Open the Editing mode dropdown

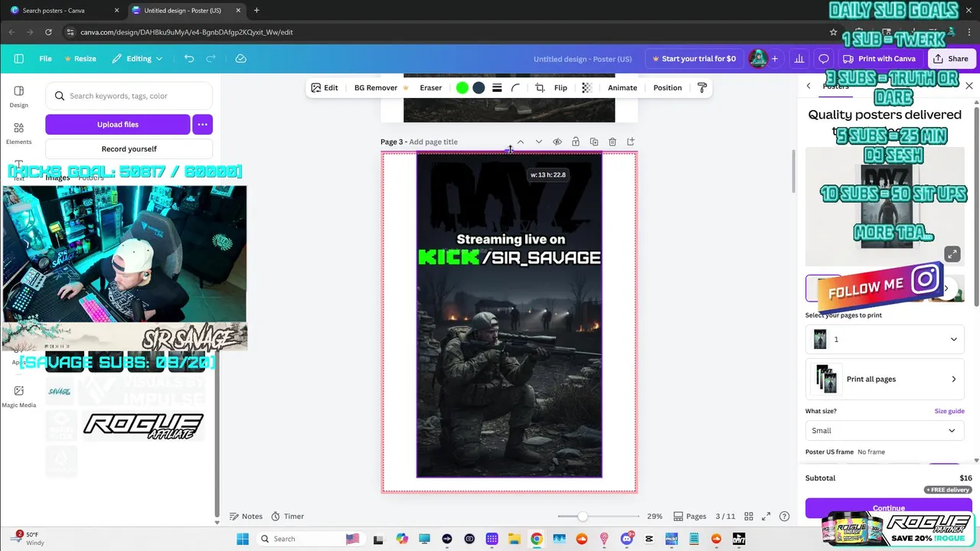138,58
